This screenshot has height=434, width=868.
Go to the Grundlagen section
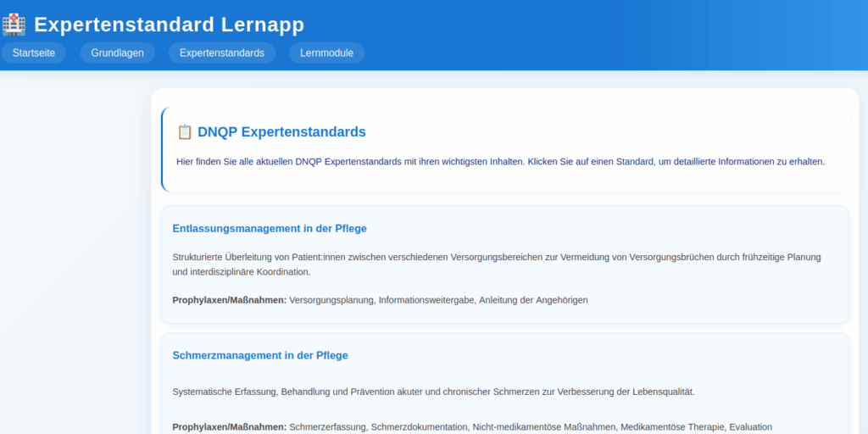117,53
